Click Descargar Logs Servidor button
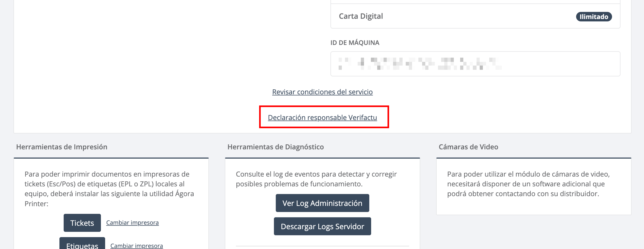Viewport: 644px width, 249px height. pyautogui.click(x=322, y=226)
